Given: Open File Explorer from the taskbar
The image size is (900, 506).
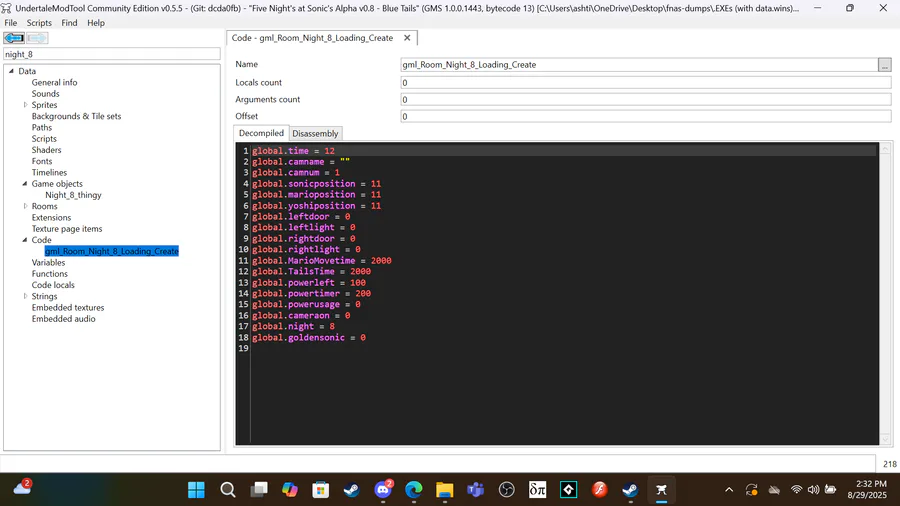Looking at the screenshot, I should pos(444,489).
